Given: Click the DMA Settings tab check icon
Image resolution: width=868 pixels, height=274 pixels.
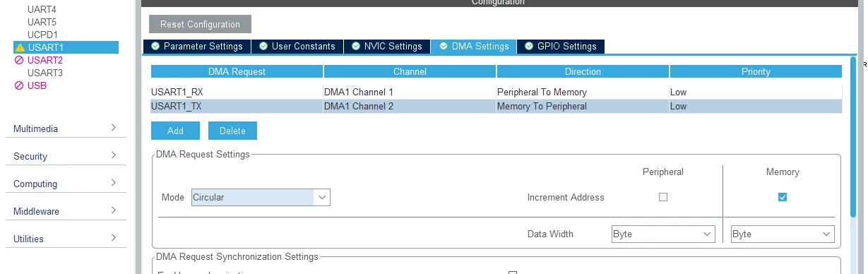Looking at the screenshot, I should [444, 46].
